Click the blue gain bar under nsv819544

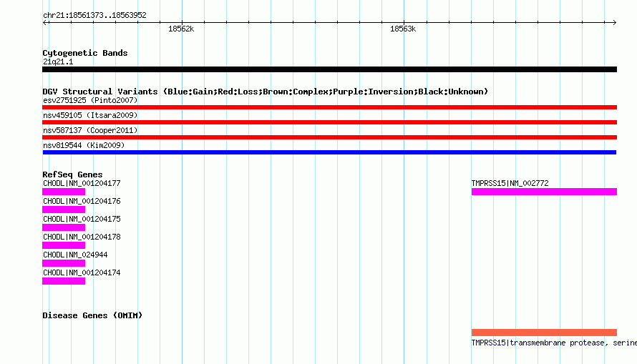coord(329,152)
